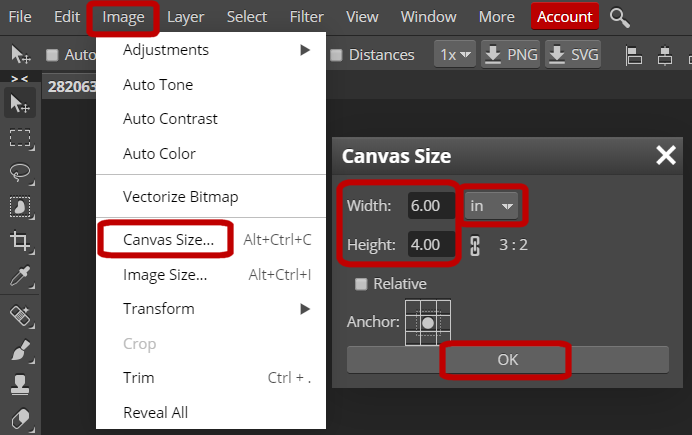
Task: Choose Auto Color menu entry
Action: [211, 154]
